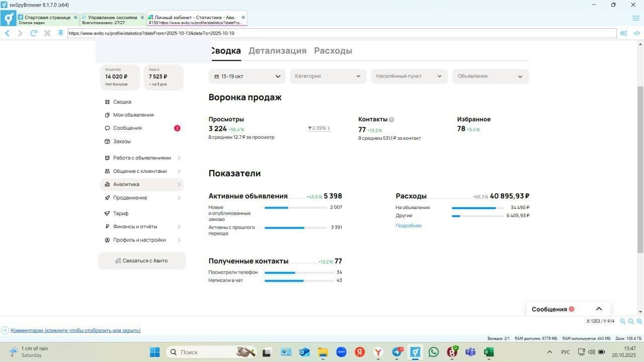644x362 pixels.
Task: Click the 40 895,93 ₽ expenses total
Action: 510,196
